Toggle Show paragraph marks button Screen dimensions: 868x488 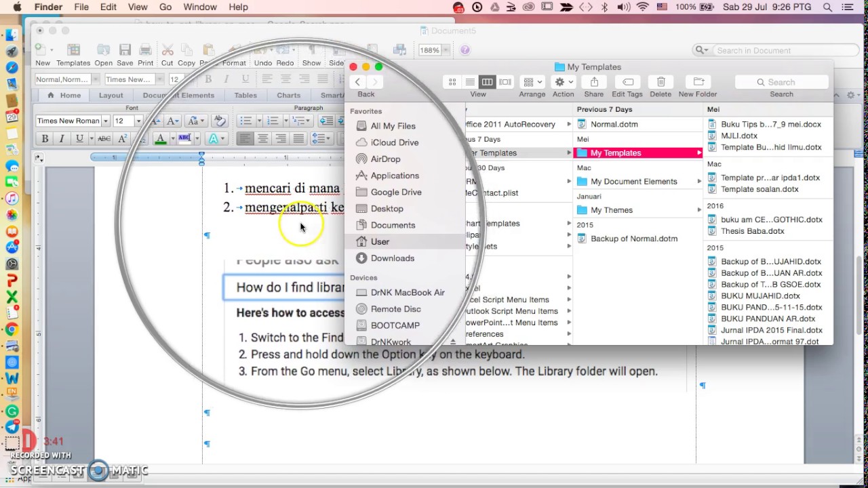[311, 50]
